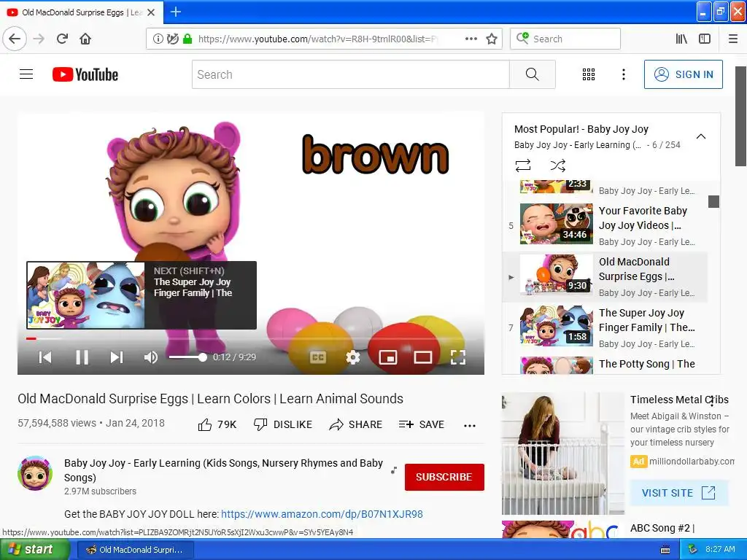This screenshot has height=560, width=747.
Task: Click the keyboard icon in system tray
Action: (x=665, y=550)
